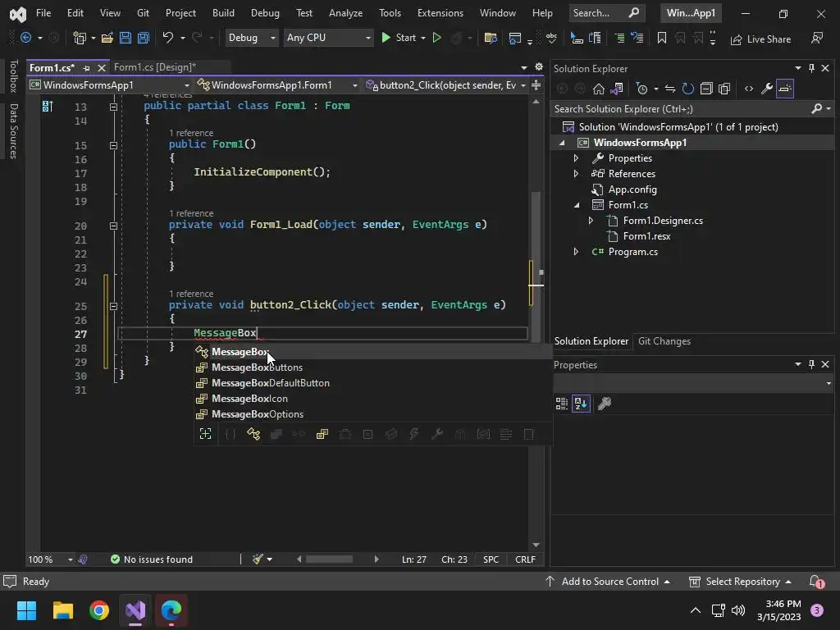Open File Explorer from taskbar

[62, 610]
